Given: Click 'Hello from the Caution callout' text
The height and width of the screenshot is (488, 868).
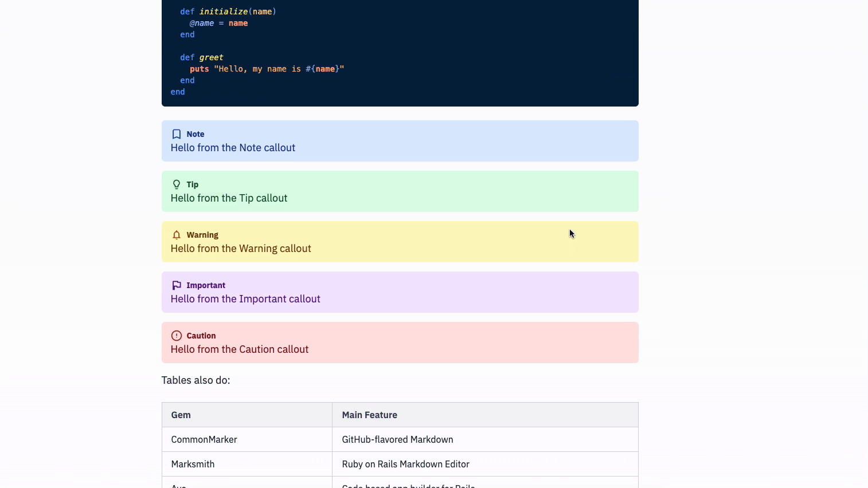Looking at the screenshot, I should pos(240,349).
